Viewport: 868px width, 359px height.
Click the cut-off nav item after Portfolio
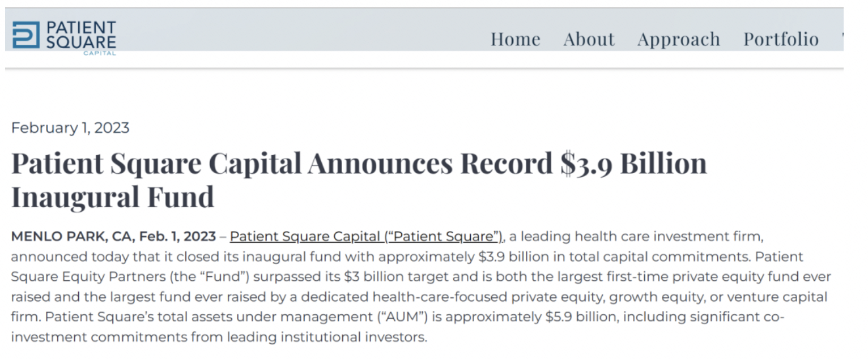[842, 39]
